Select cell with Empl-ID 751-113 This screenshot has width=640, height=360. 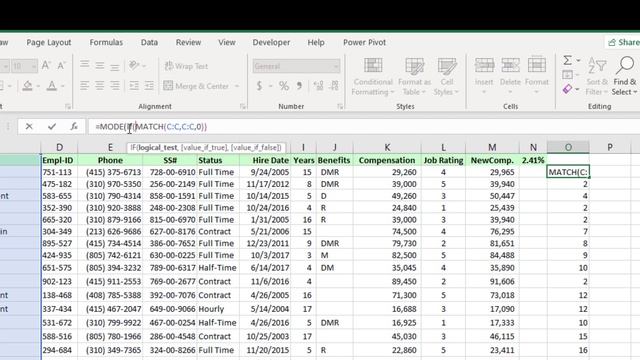click(59, 172)
